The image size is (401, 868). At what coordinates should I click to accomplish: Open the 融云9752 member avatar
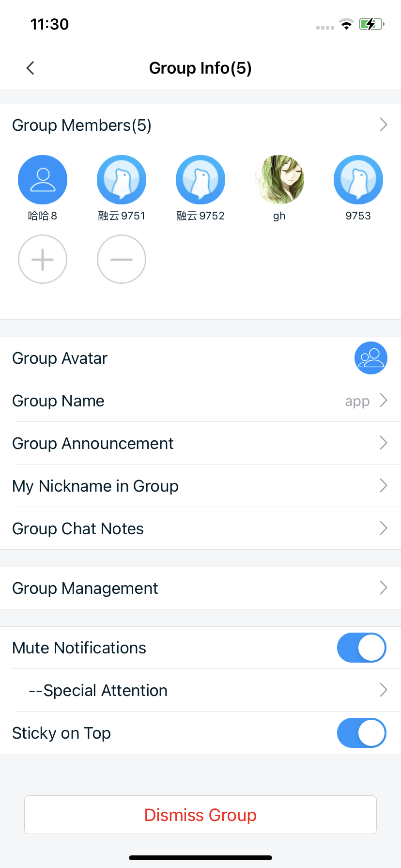coord(200,180)
